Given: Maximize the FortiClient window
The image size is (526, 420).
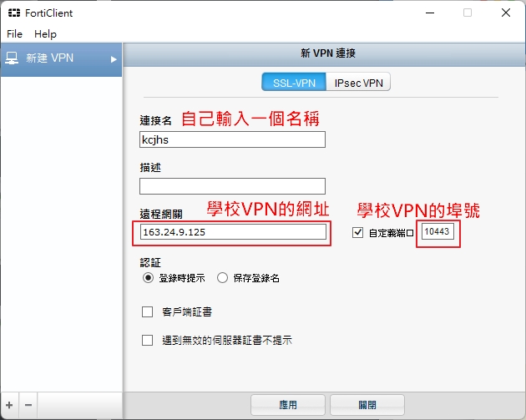Looking at the screenshot, I should click(468, 13).
